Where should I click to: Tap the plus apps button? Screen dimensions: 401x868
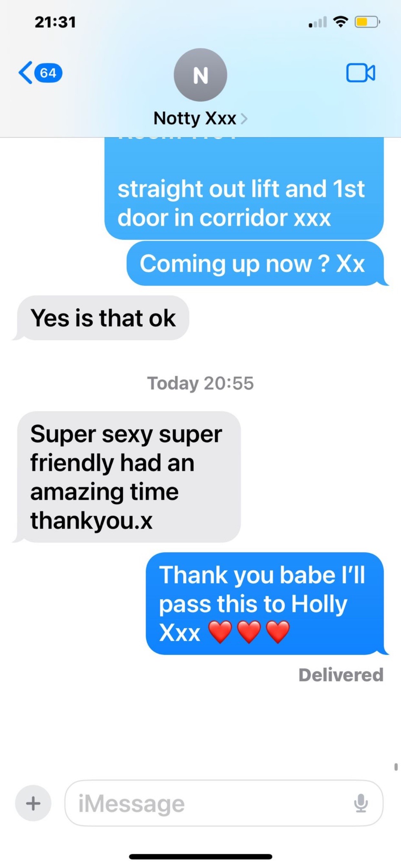[x=33, y=803]
